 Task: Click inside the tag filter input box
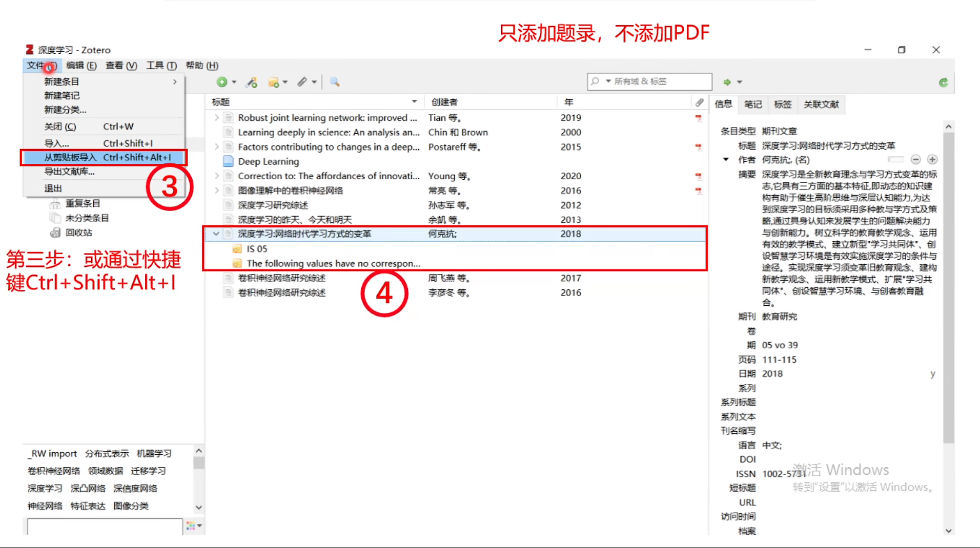(103, 526)
